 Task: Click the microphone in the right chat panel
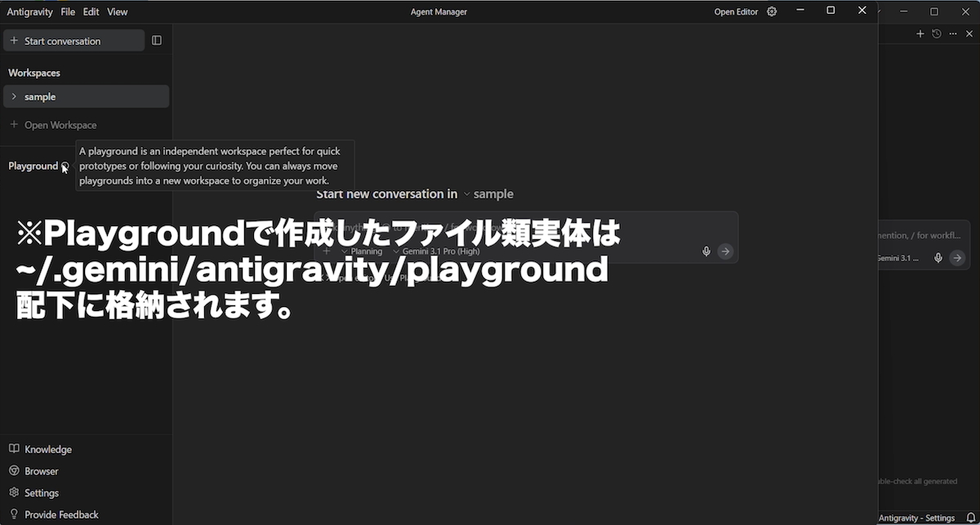(x=938, y=258)
